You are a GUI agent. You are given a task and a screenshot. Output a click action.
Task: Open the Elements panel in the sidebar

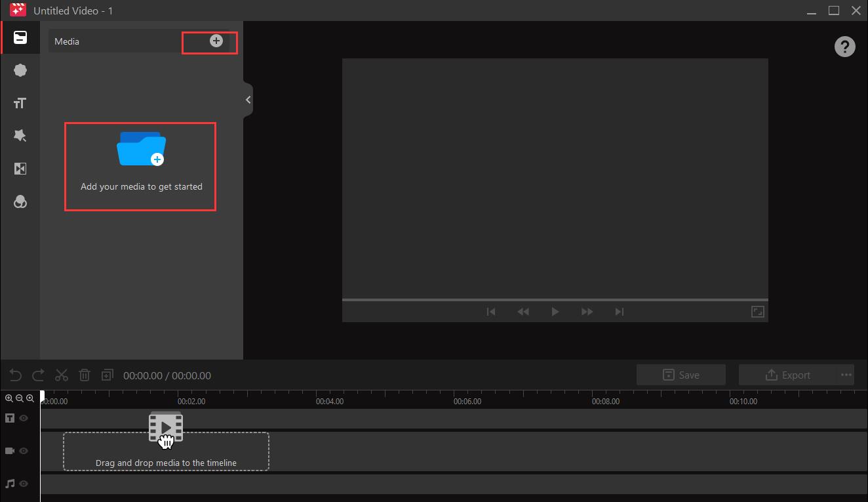[x=20, y=70]
